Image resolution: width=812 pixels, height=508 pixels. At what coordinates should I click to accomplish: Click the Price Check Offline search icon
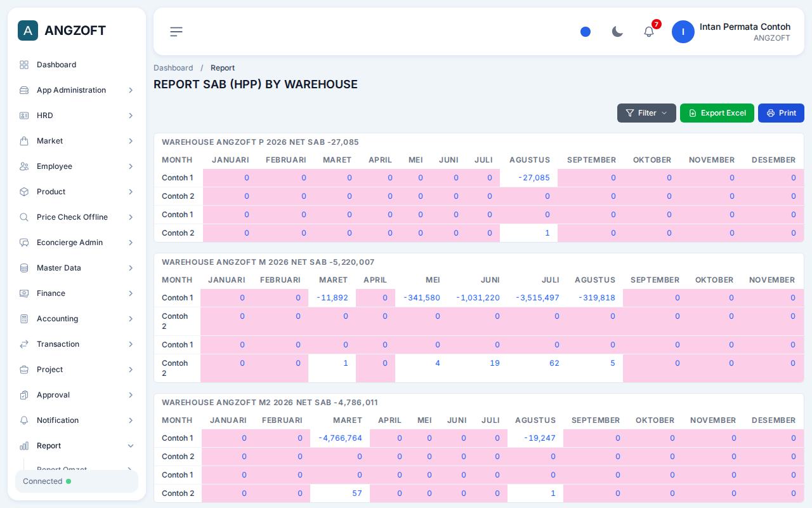point(24,217)
